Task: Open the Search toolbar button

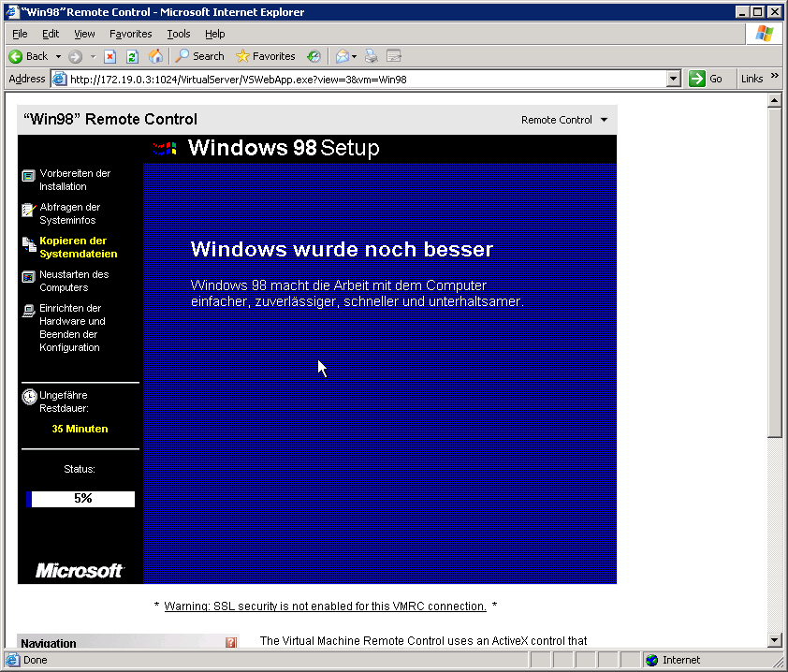Action: [199, 56]
